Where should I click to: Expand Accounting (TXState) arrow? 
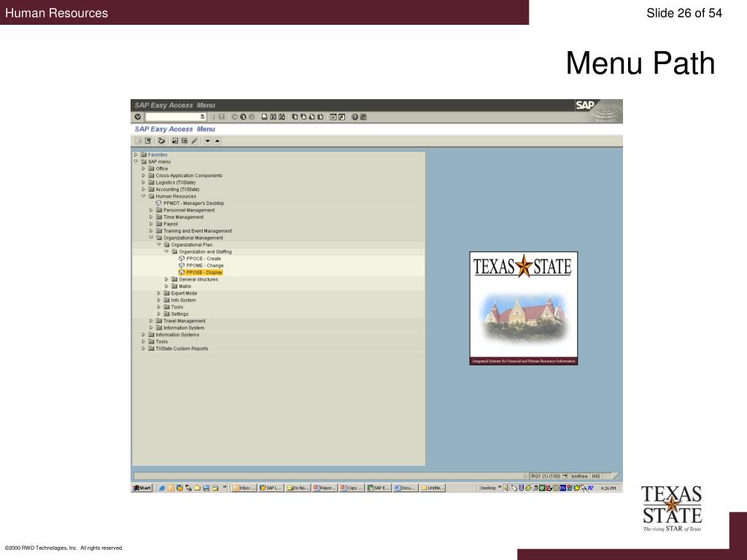[x=144, y=189]
